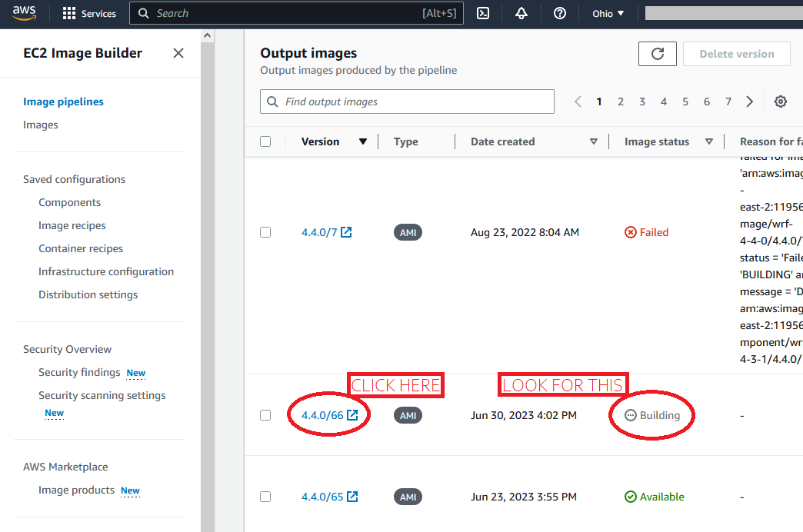This screenshot has height=532, width=803.
Task: Click New badge beside Image products
Action: click(130, 490)
